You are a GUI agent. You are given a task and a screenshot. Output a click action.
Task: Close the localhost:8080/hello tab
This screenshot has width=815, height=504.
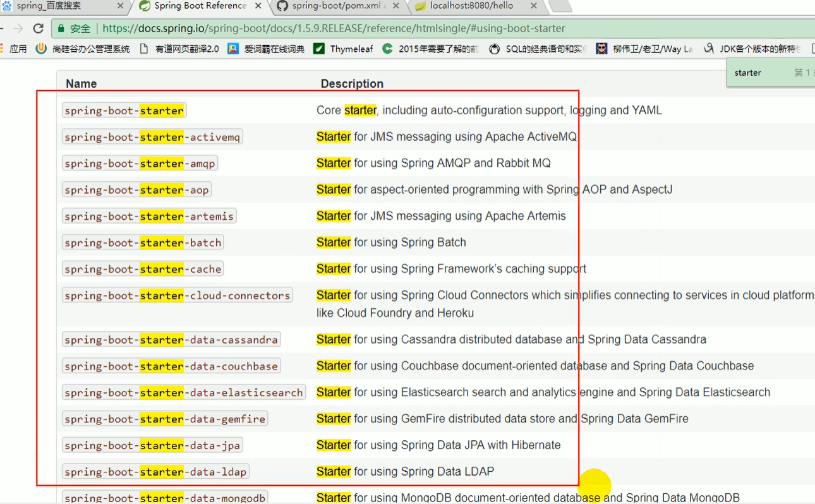pos(534,6)
